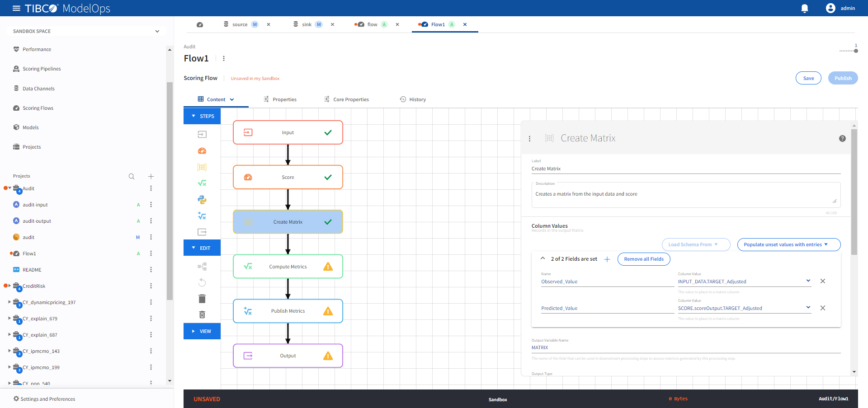
Task: Switch to the flow tab
Action: pos(372,24)
